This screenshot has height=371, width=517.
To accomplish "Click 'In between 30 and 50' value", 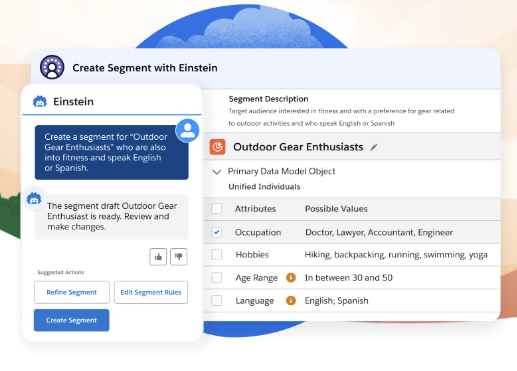I will pyautogui.click(x=349, y=278).
